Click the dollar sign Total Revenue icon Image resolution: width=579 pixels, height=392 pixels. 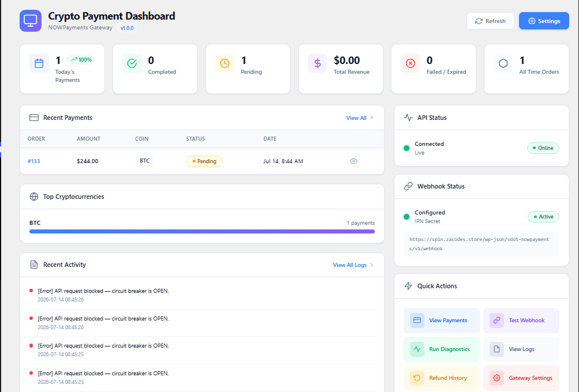(x=317, y=63)
